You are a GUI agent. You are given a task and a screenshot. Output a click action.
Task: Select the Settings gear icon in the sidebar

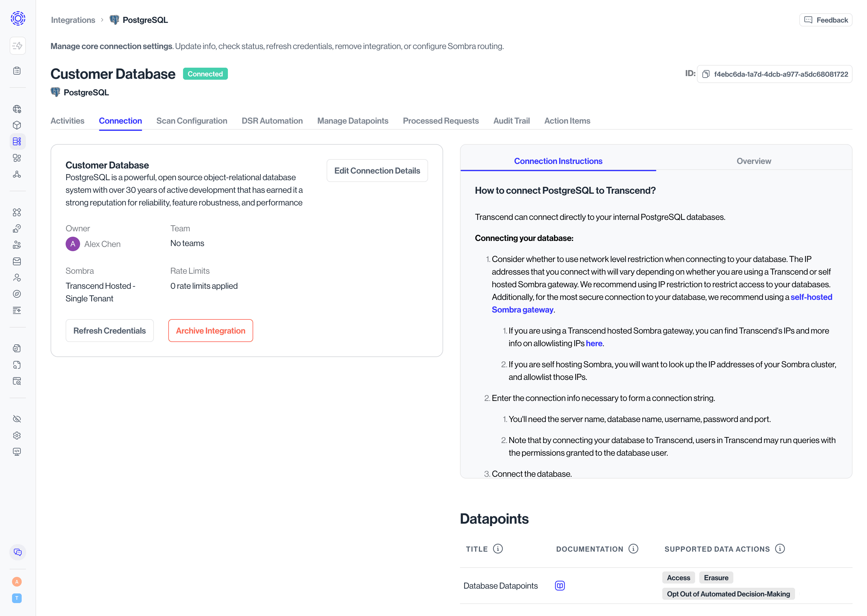pyautogui.click(x=17, y=435)
